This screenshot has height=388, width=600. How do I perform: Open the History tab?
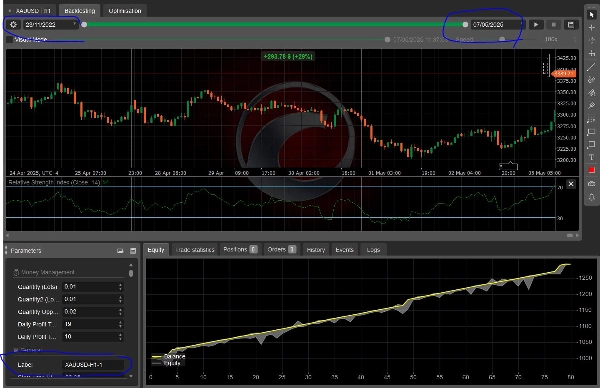coord(316,249)
